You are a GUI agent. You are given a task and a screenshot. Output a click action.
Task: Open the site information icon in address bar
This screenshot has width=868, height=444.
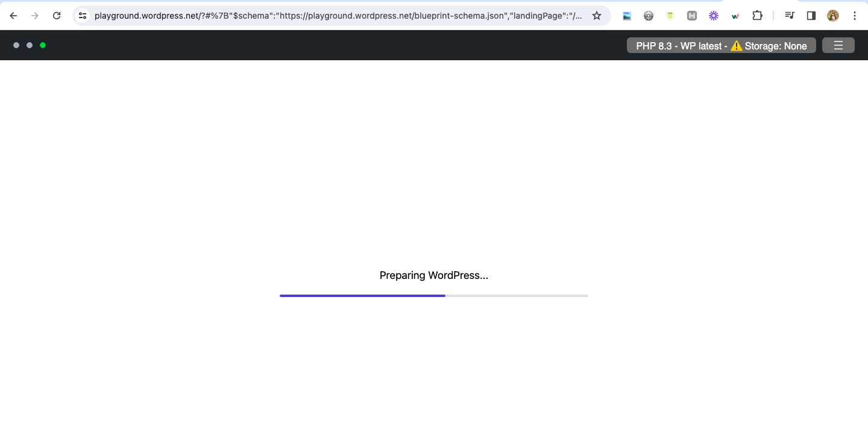click(x=83, y=16)
